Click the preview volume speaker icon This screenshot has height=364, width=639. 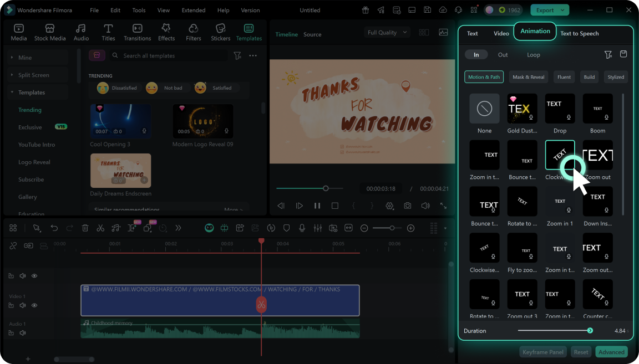[x=425, y=206]
